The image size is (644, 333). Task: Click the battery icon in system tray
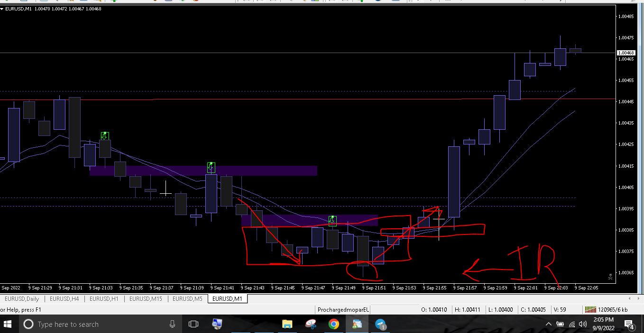coord(560,324)
